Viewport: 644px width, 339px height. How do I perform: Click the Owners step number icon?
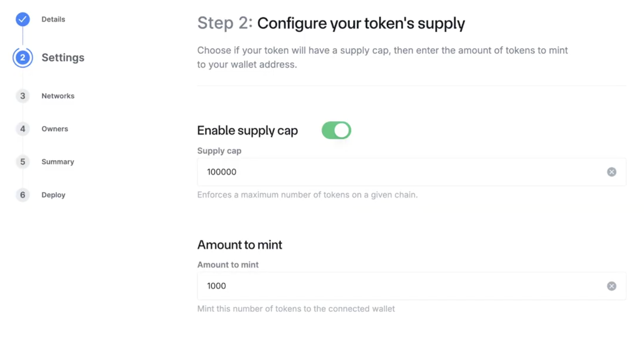tap(23, 129)
